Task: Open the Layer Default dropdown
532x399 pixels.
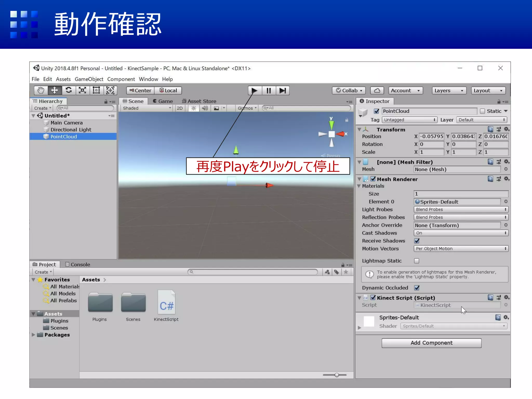Action: click(482, 120)
